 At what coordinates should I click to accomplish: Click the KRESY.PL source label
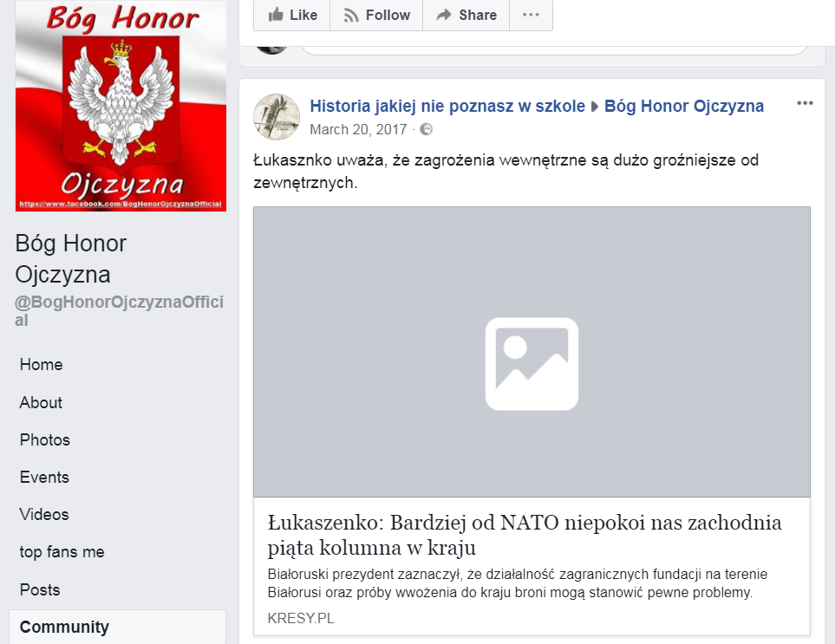pos(301,618)
